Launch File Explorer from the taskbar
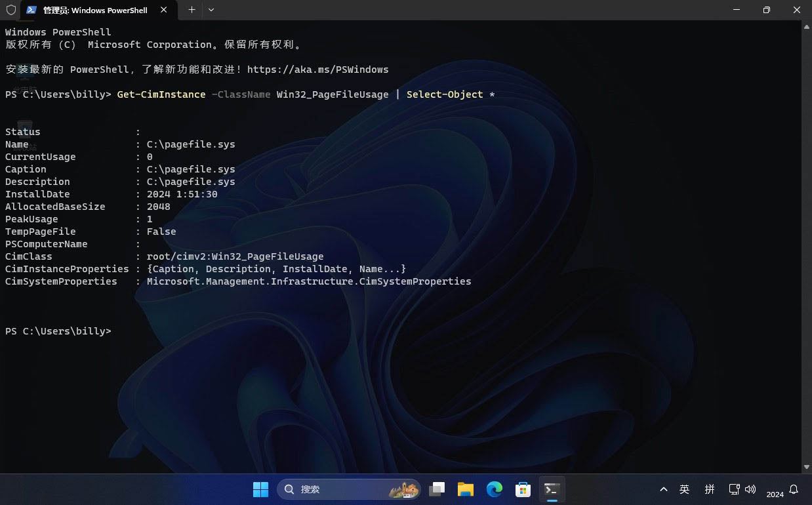Viewport: 812px width, 505px height. 466,489
